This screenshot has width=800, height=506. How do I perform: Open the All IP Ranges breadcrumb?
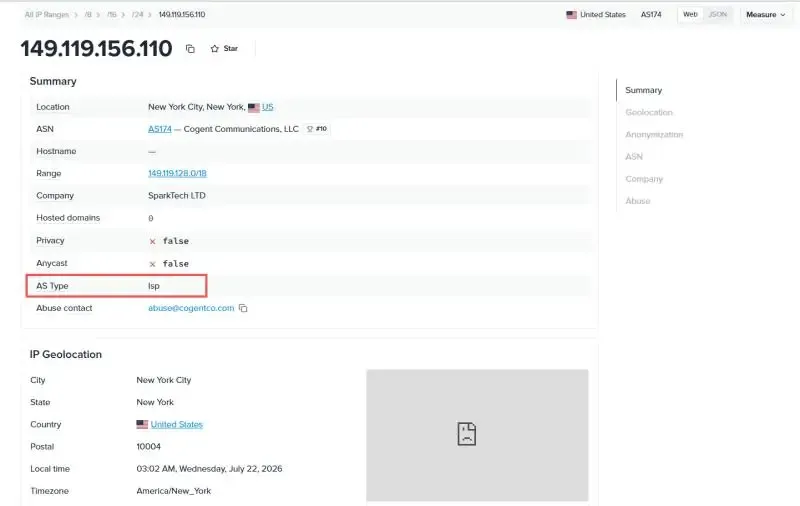coord(46,15)
